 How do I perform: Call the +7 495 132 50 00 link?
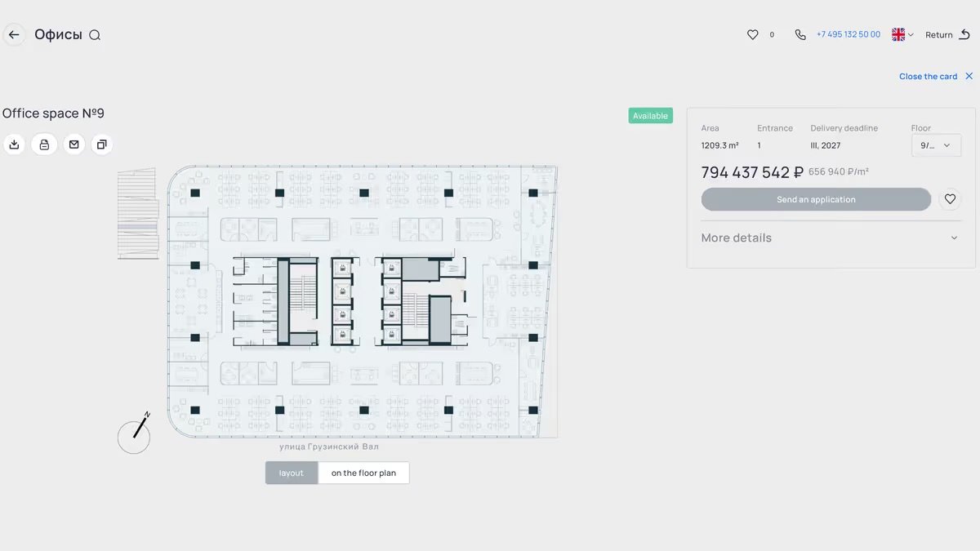point(849,35)
